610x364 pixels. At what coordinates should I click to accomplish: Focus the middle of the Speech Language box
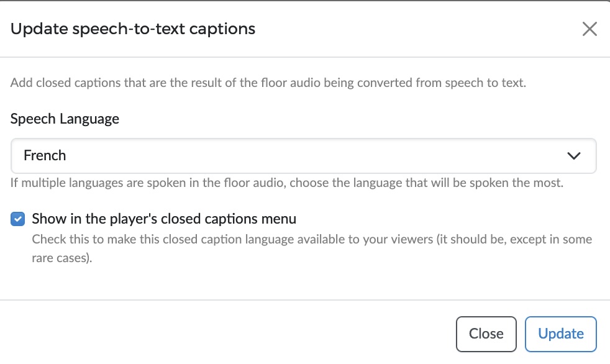click(303, 155)
